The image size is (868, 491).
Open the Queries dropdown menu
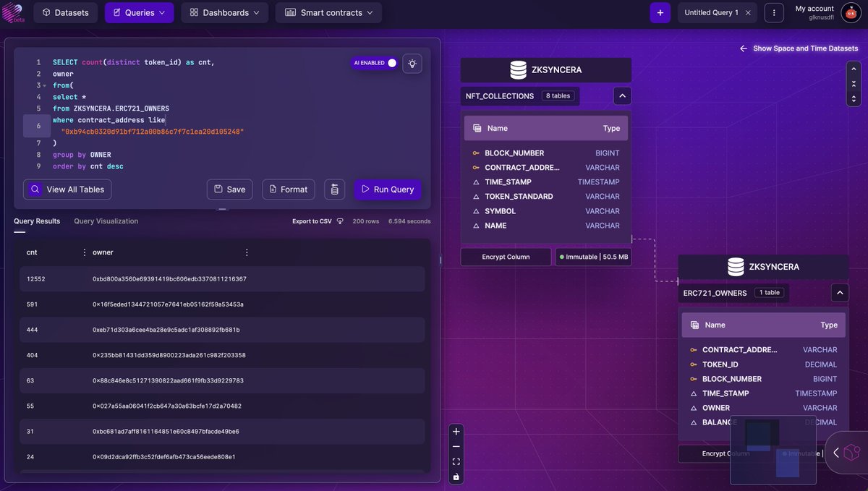[139, 12]
